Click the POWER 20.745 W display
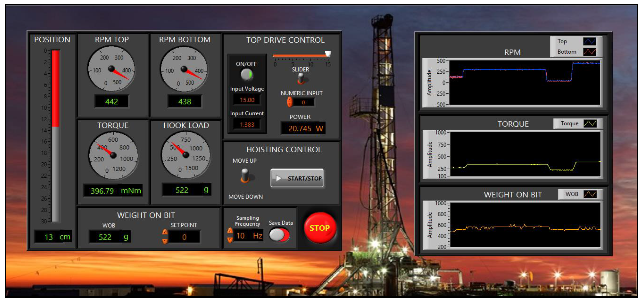 (303, 128)
